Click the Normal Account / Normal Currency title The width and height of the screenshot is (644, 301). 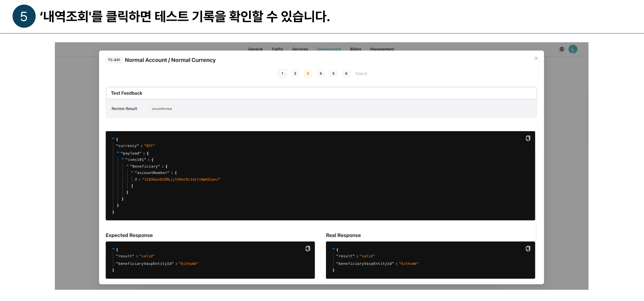coord(170,60)
